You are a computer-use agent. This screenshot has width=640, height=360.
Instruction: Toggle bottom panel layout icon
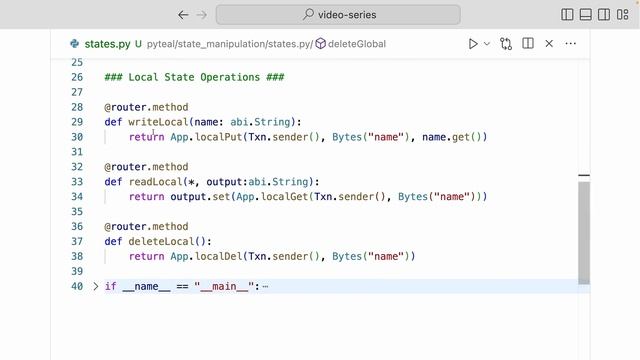pyautogui.click(x=585, y=15)
